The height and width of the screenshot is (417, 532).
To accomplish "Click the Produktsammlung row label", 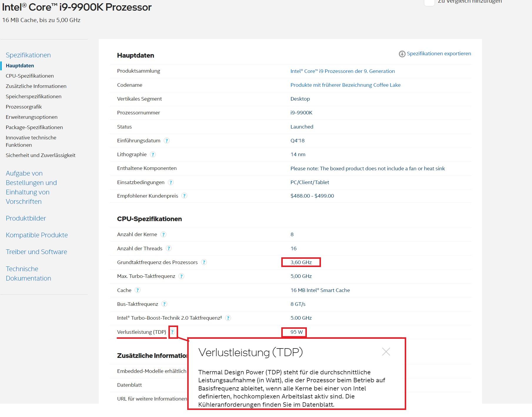I will [138, 71].
